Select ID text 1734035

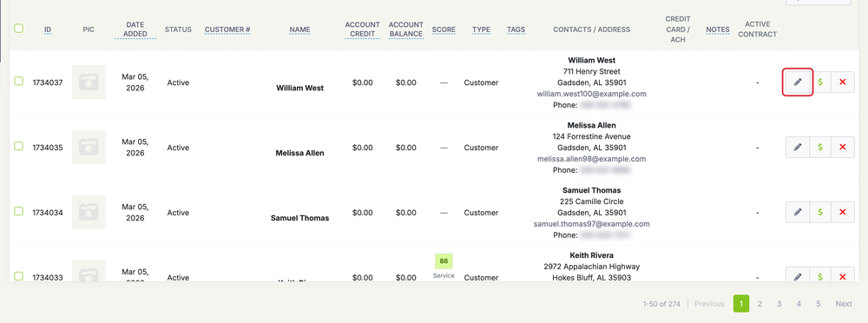48,148
